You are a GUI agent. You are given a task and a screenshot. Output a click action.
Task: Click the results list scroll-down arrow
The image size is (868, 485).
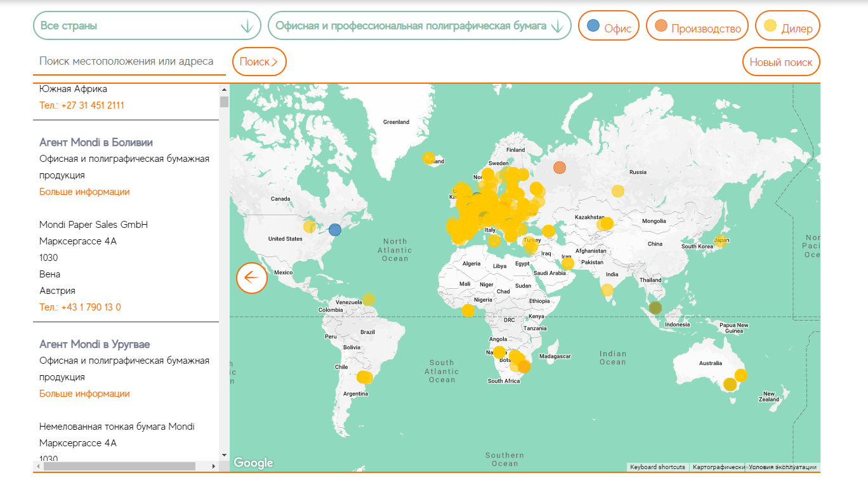(224, 455)
